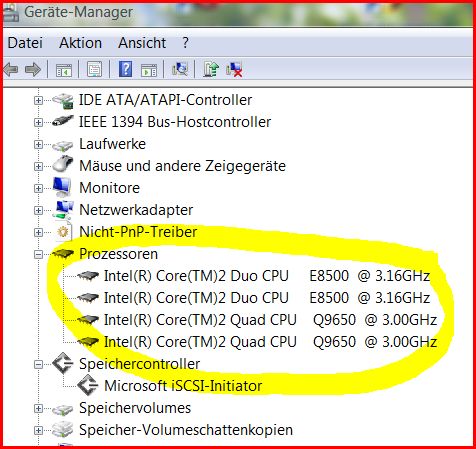The width and height of the screenshot is (476, 449).
Task: Select the Laufwerke label
Action: tap(112, 144)
